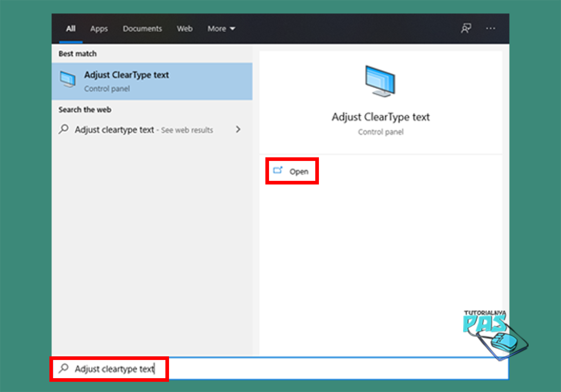Click the web search magnifier icon
561x392 pixels.
point(64,129)
